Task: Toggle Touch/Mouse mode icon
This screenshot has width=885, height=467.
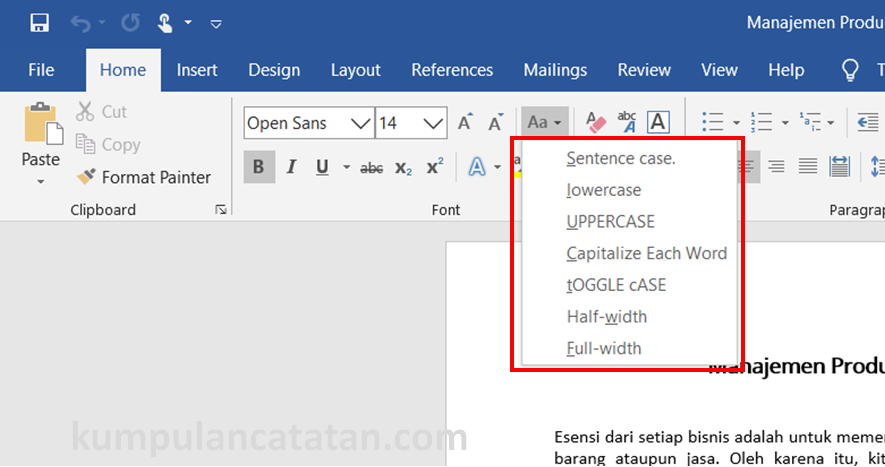Action: pyautogui.click(x=165, y=23)
